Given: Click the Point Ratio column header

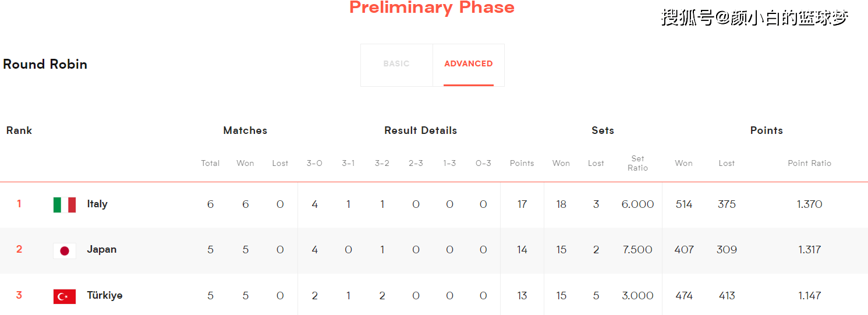Looking at the screenshot, I should click(x=809, y=163).
